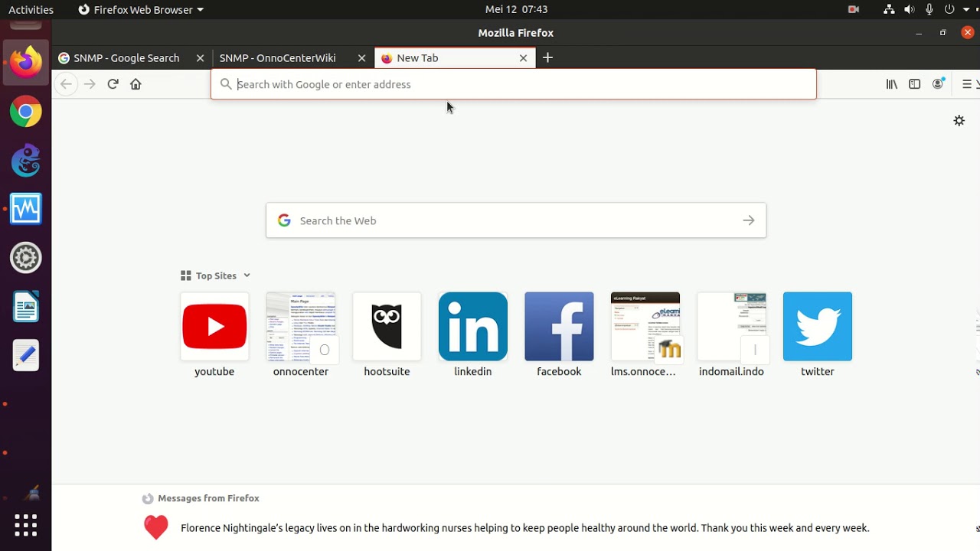Open LibreOffice Writer from the dock
Viewport: 980px width, 551px height.
pos(25,307)
